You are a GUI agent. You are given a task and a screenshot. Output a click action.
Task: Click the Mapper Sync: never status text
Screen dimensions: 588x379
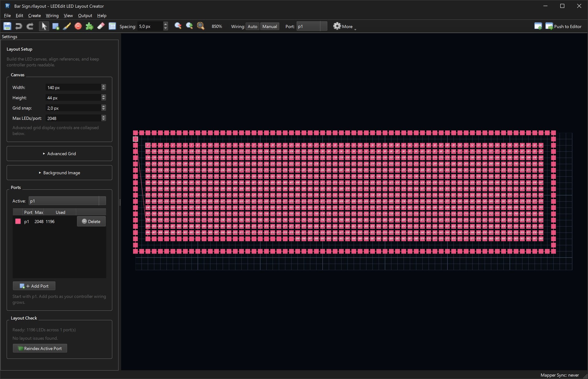[560, 375]
